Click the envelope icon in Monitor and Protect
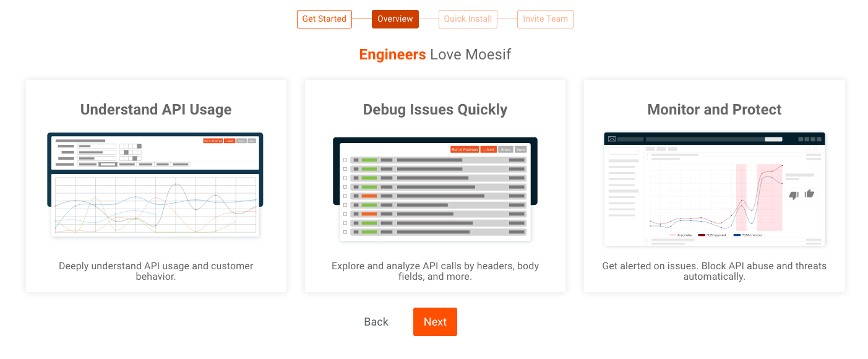This screenshot has height=359, width=868. (612, 139)
